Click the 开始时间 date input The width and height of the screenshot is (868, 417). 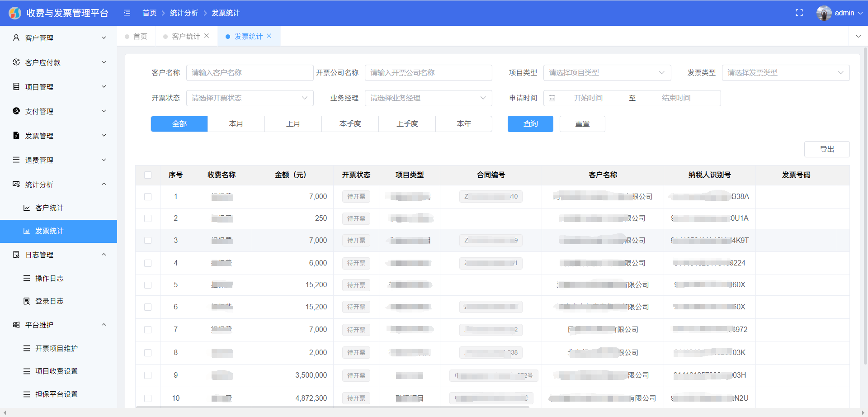coord(588,98)
